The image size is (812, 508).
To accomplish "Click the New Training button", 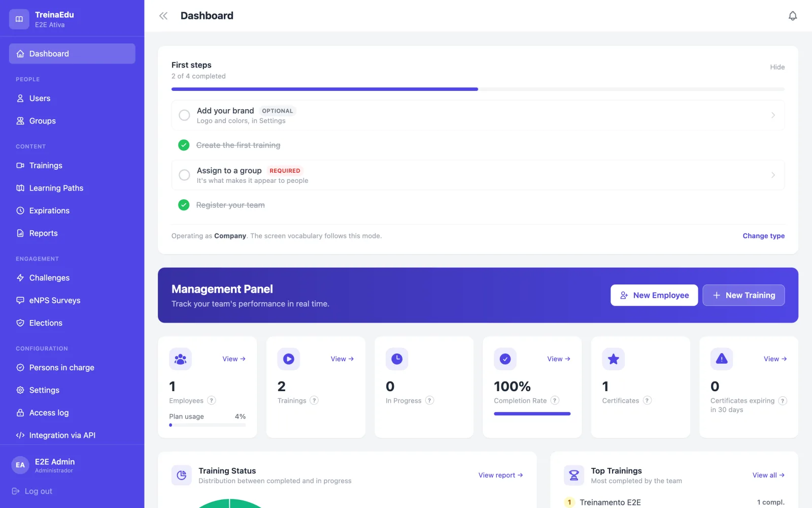I will pos(743,295).
